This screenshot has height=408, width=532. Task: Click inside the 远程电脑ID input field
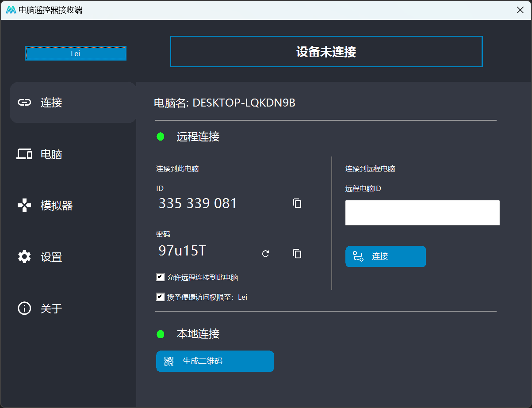pyautogui.click(x=422, y=213)
